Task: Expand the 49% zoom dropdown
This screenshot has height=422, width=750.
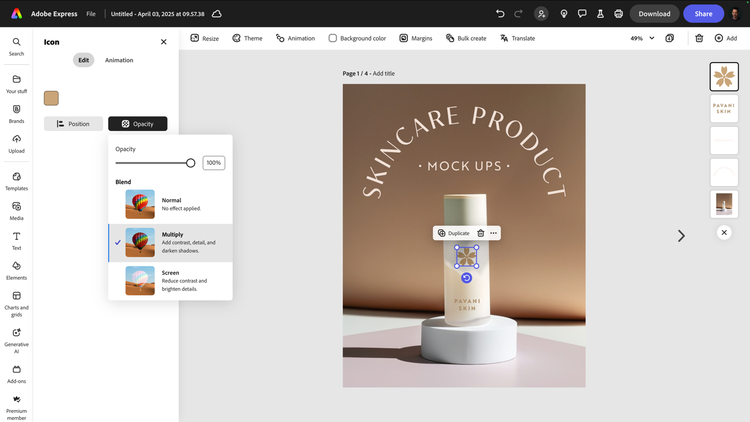Action: click(652, 38)
